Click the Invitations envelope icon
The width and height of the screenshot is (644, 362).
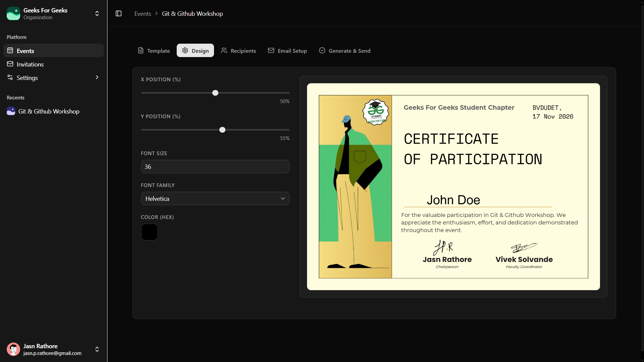[10, 64]
